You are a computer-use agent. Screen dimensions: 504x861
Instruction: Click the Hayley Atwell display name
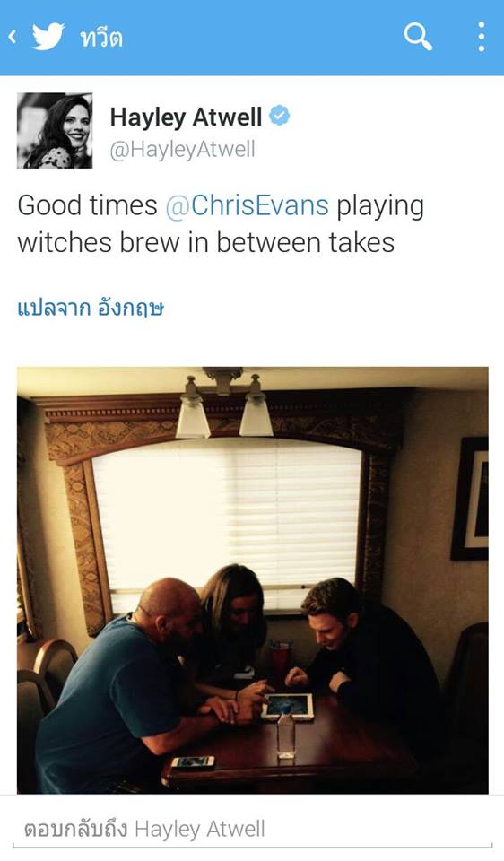(187, 117)
